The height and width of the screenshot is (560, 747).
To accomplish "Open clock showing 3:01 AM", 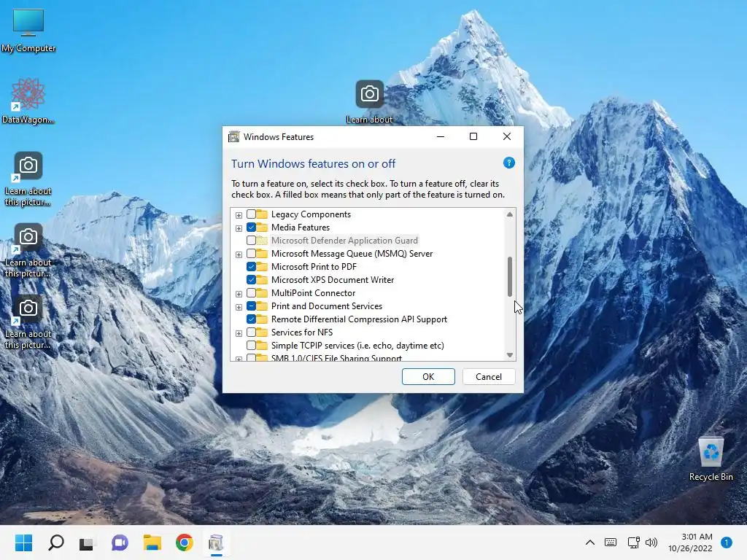I will pos(690,542).
